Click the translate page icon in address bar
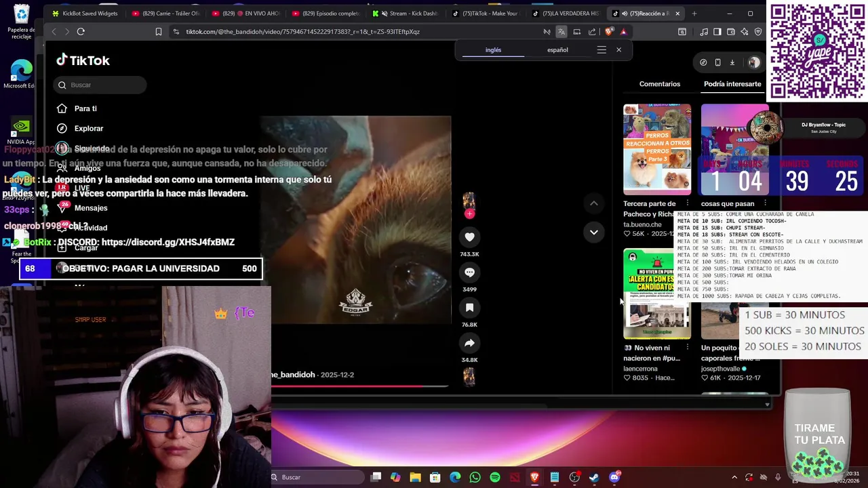This screenshot has width=868, height=488. click(x=561, y=31)
